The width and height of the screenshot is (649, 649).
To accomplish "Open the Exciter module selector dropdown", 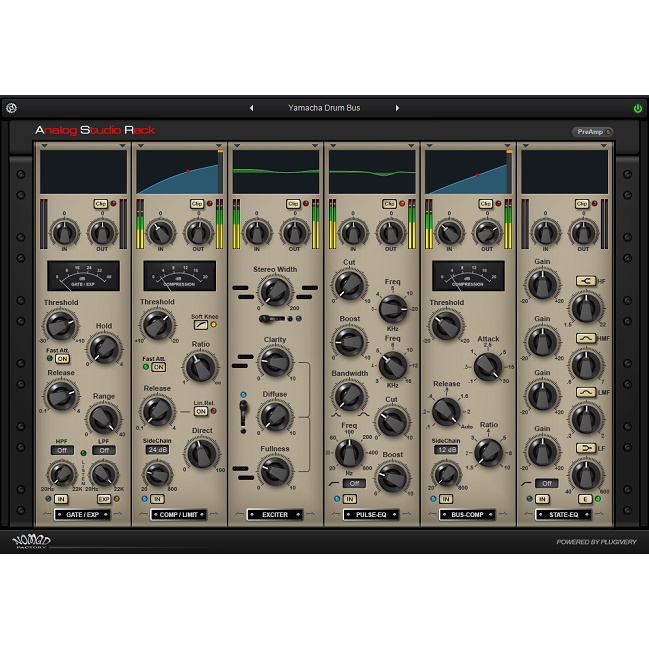I will click(x=275, y=515).
